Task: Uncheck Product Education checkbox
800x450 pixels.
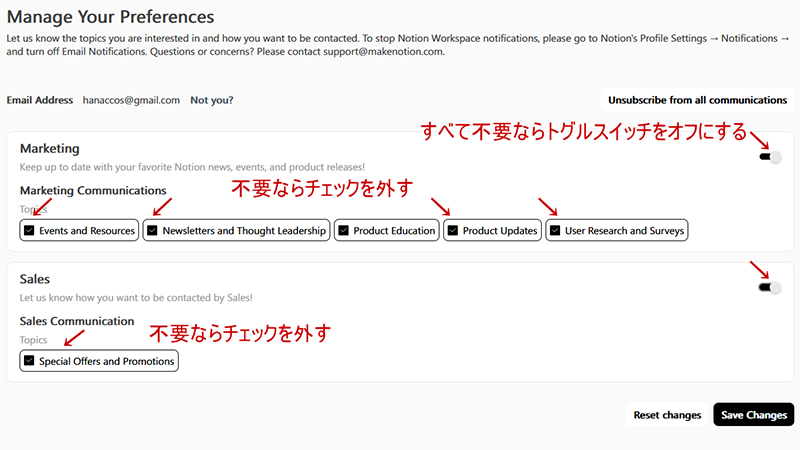Action: pyautogui.click(x=343, y=230)
